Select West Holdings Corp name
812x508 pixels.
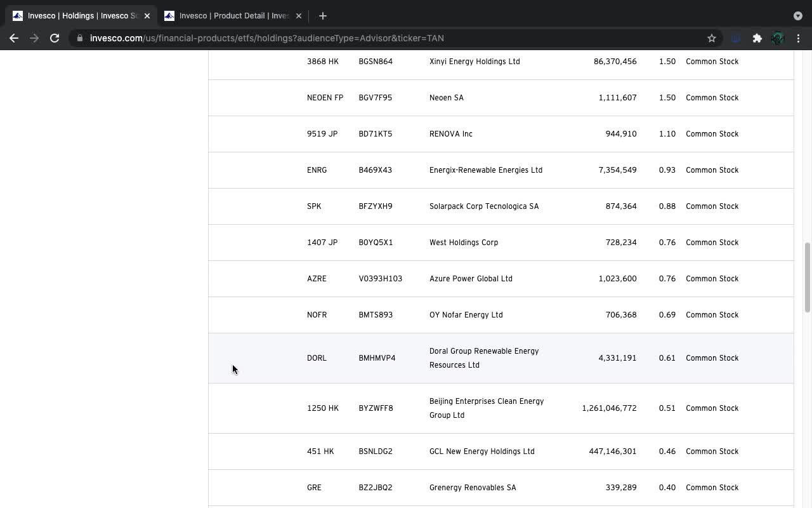point(464,243)
